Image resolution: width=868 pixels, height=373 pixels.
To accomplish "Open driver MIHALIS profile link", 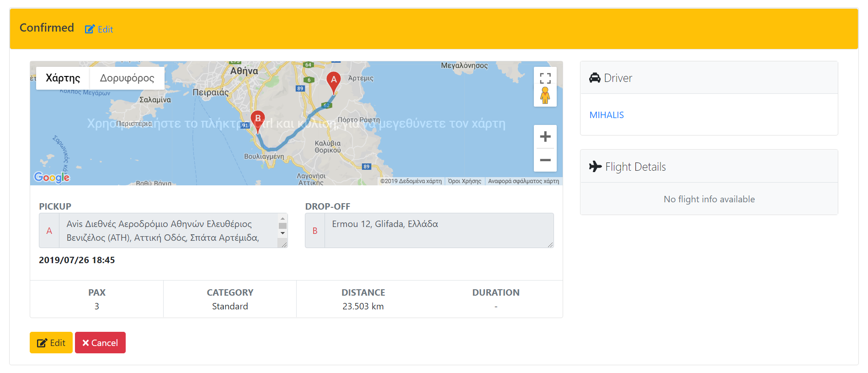I will click(607, 115).
